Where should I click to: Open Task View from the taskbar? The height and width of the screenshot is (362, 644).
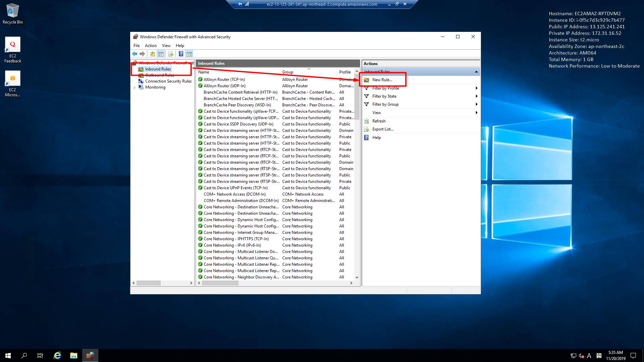tap(40, 356)
